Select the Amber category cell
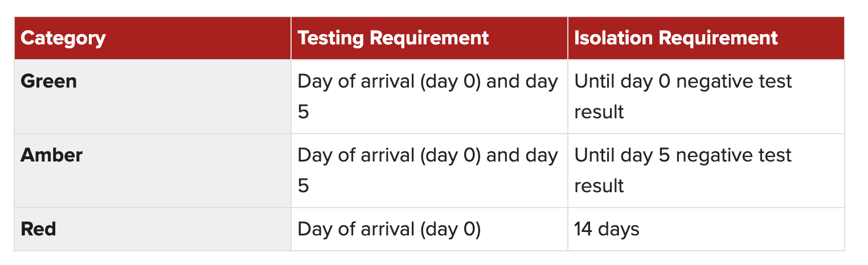868x265 pixels. [x=153, y=171]
